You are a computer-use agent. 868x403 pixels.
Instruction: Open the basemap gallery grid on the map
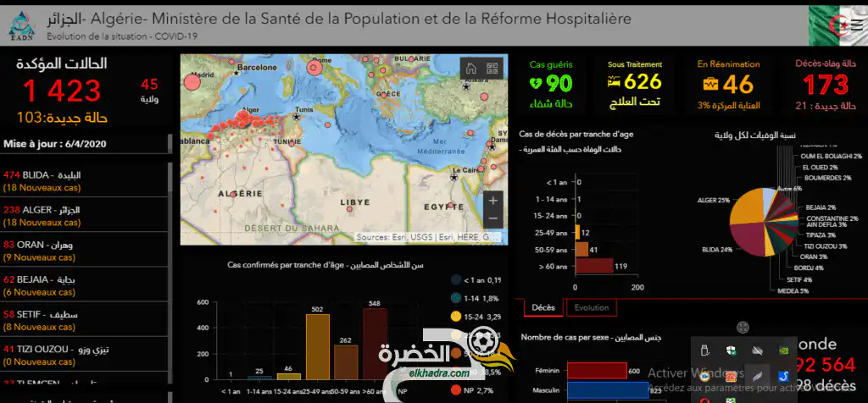click(x=492, y=69)
